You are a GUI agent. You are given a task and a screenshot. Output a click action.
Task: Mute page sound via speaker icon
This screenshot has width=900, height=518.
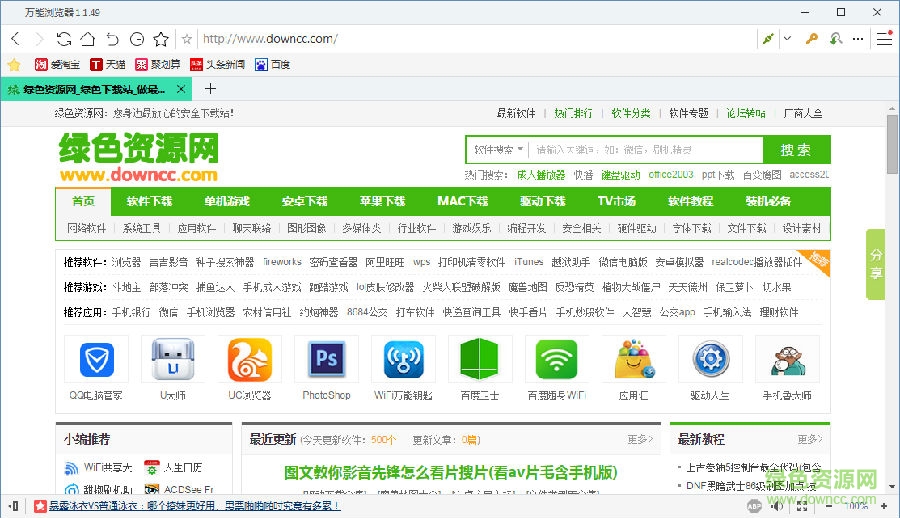777,506
